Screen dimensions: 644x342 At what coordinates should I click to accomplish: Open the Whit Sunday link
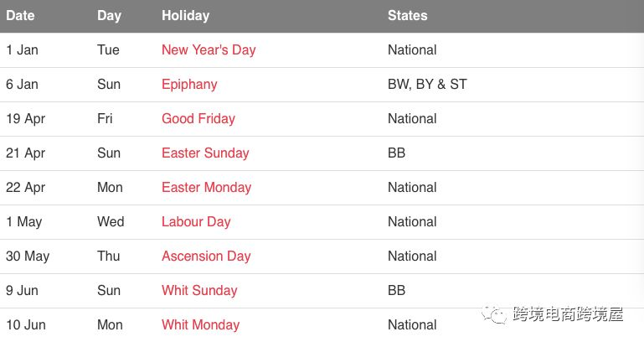pyautogui.click(x=199, y=291)
